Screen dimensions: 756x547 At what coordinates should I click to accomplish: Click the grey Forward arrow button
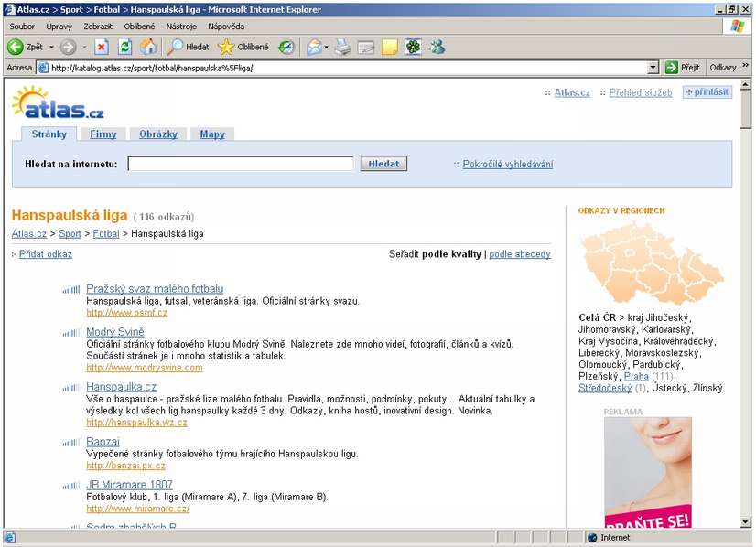[68, 47]
